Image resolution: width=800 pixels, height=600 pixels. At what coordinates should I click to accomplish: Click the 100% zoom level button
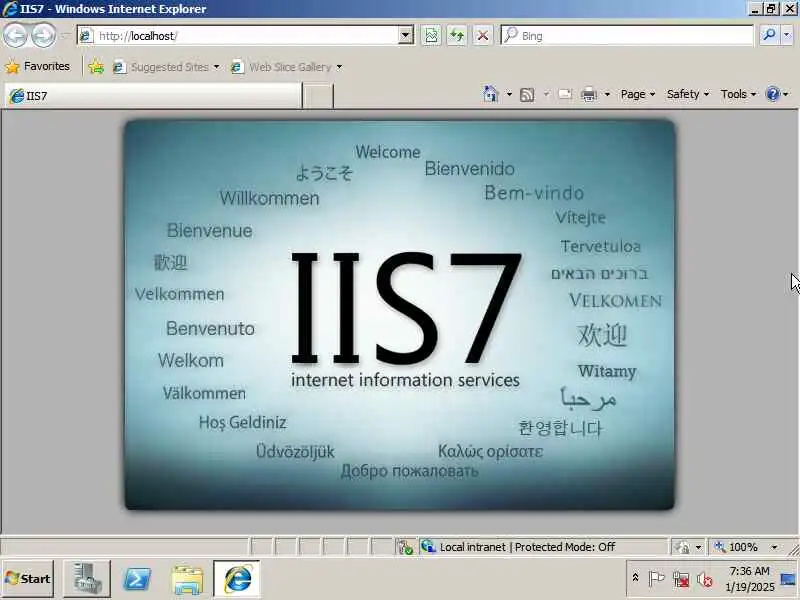pyautogui.click(x=736, y=547)
